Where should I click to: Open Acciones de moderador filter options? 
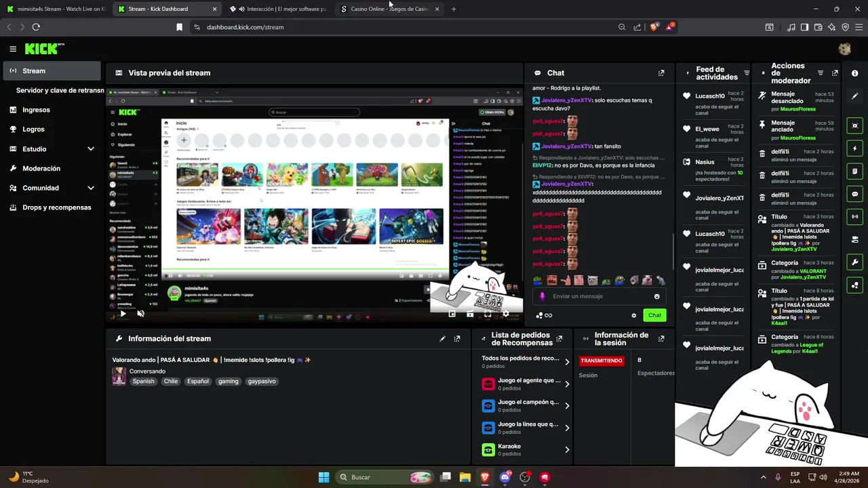820,73
